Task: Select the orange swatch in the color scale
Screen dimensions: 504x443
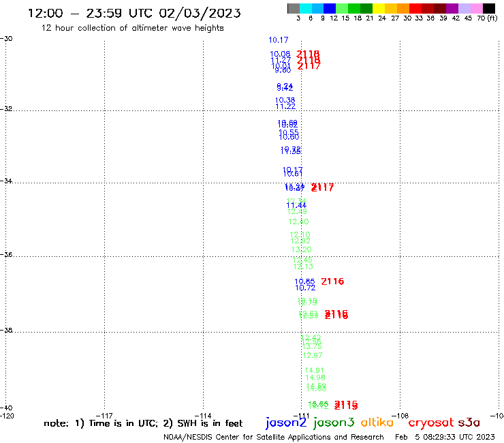Action: 403,8
